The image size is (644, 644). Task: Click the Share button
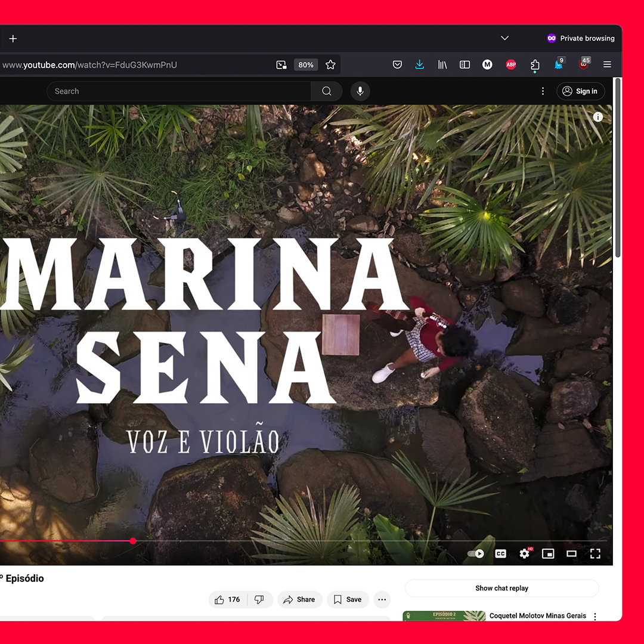299,599
